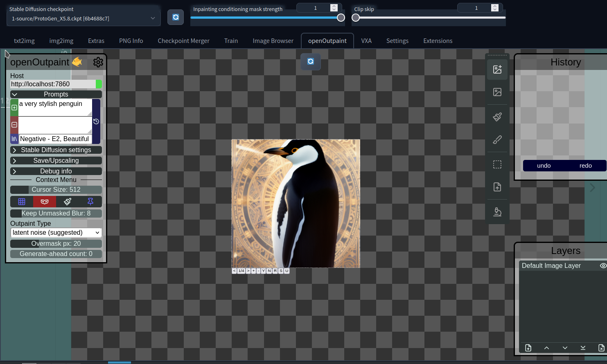Image resolution: width=607 pixels, height=364 pixels.
Task: Choose the color brush tool
Action: [497, 140]
